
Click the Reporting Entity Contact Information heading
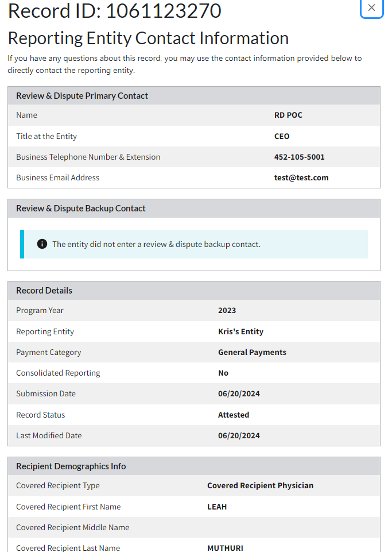pyautogui.click(x=148, y=38)
